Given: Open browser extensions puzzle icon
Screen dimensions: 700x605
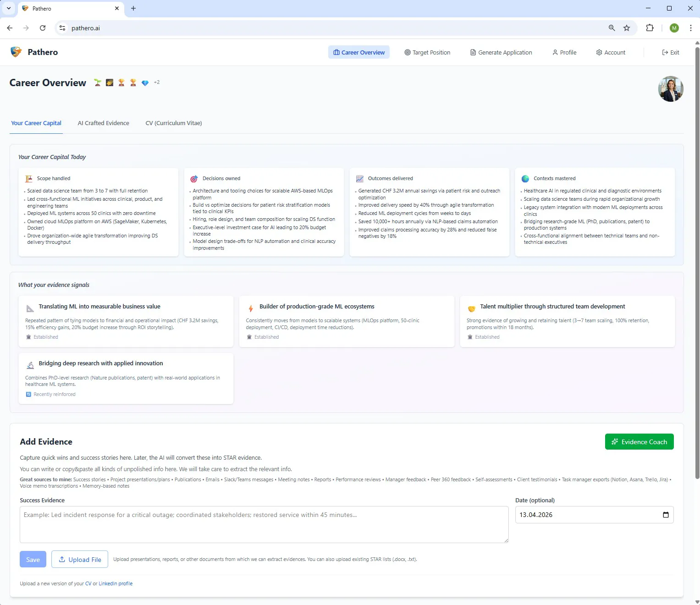Looking at the screenshot, I should [650, 28].
